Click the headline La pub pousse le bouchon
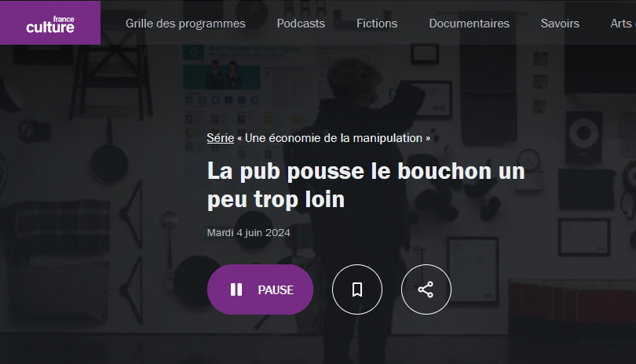636x364 pixels. (x=366, y=185)
